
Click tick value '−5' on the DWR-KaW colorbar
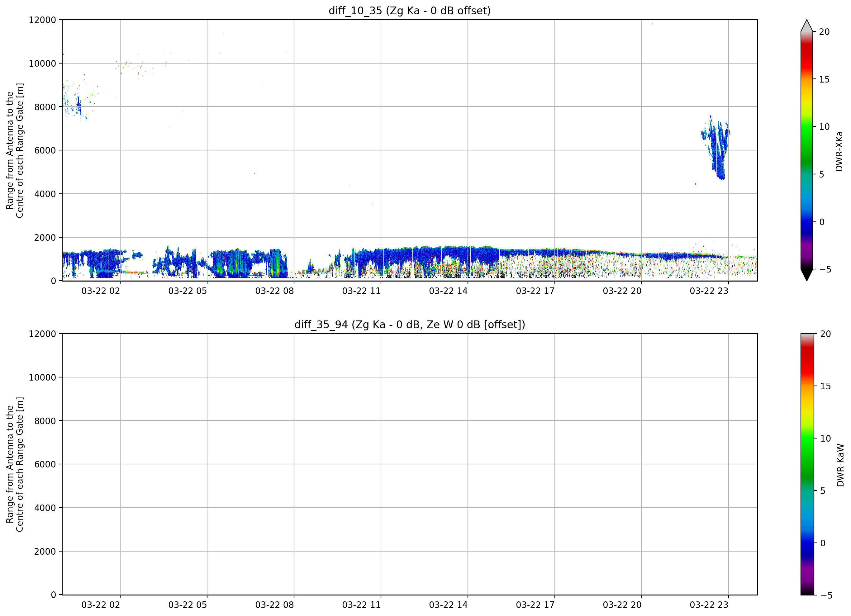(826, 595)
